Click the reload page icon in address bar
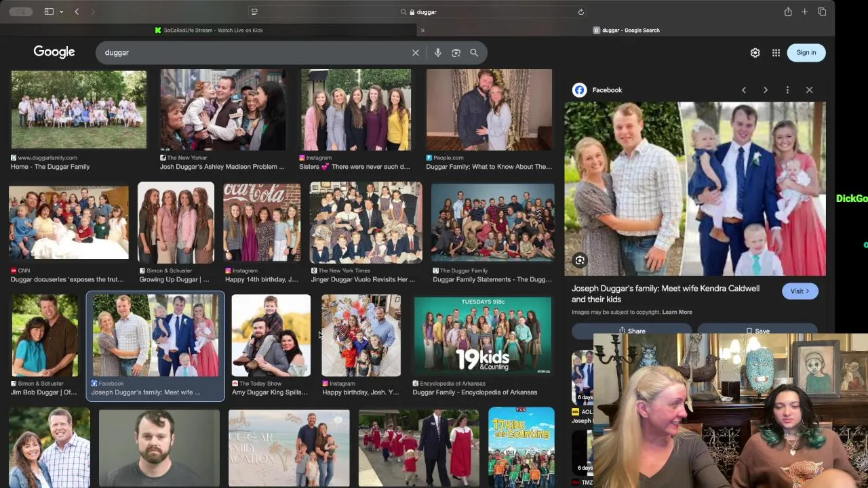This screenshot has height=488, width=868. click(x=580, y=12)
